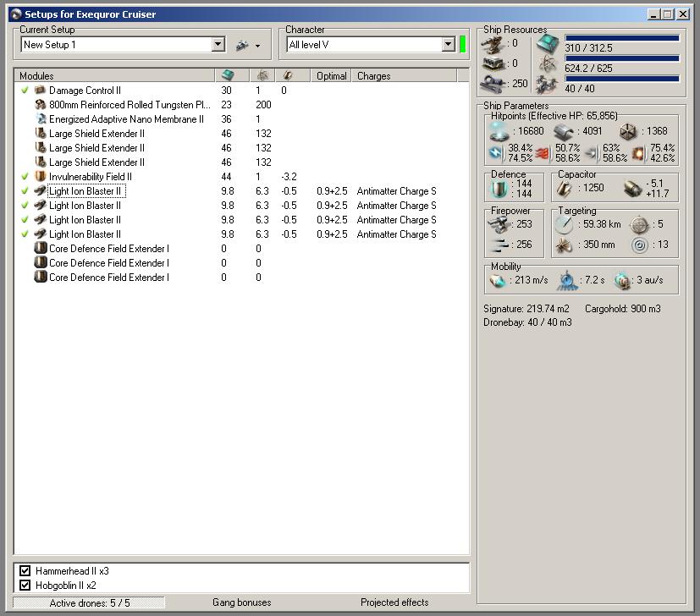Click the shield hitpoints icon
Screen dimensions: 700x616
click(500, 131)
